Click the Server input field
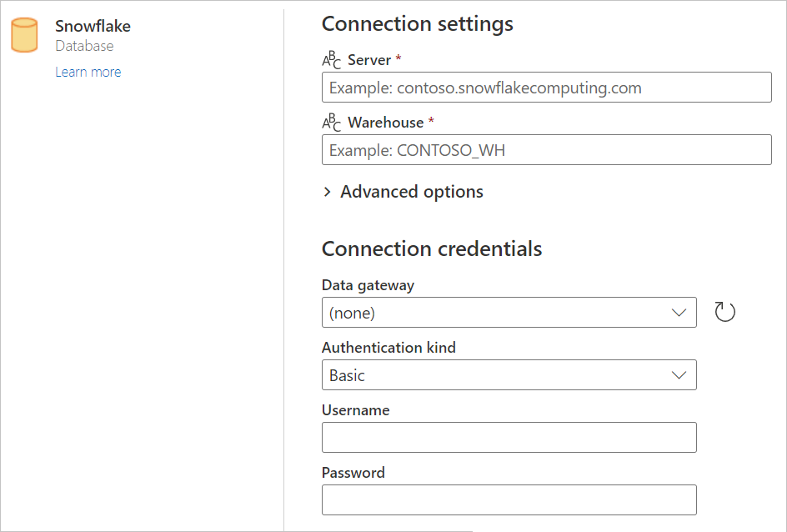 pyautogui.click(x=546, y=87)
